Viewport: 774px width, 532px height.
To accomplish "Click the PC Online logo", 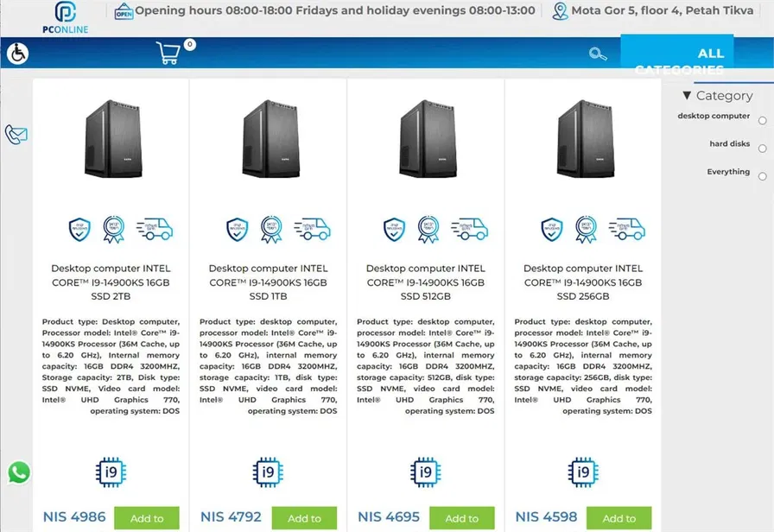I will [x=65, y=17].
